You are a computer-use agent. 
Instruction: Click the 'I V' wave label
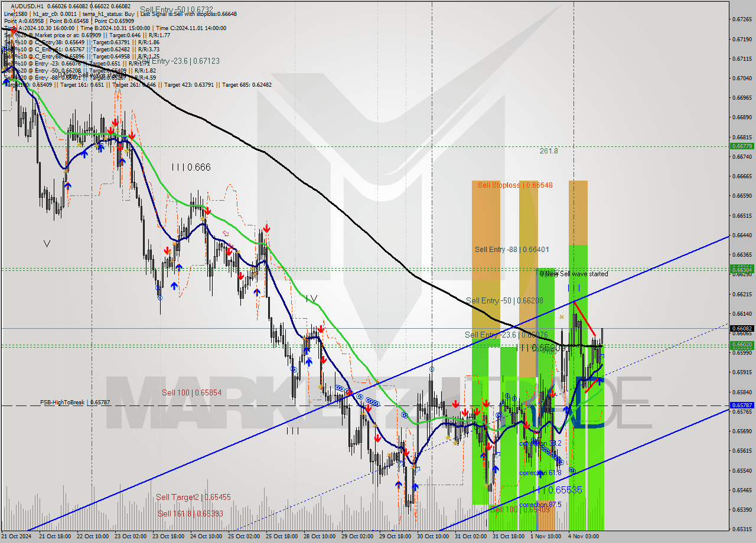click(311, 299)
